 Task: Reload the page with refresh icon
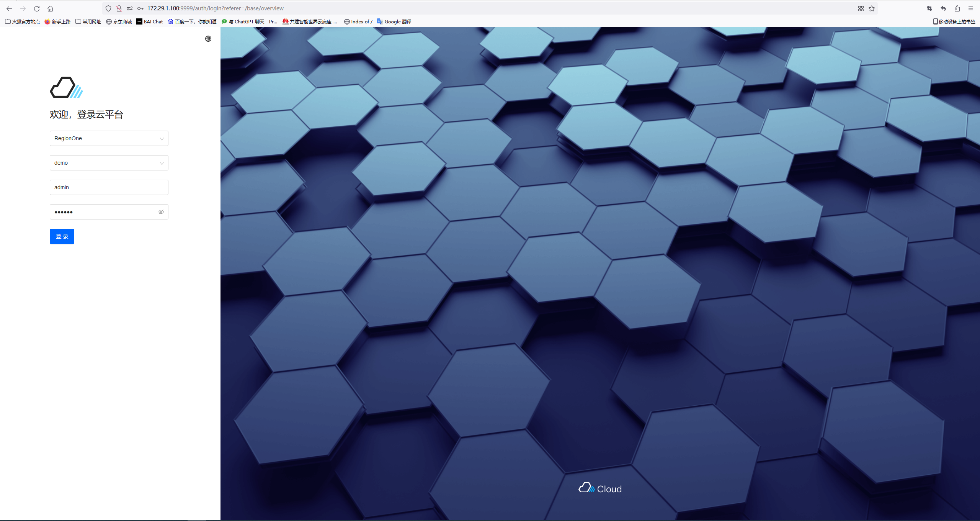pyautogui.click(x=37, y=8)
